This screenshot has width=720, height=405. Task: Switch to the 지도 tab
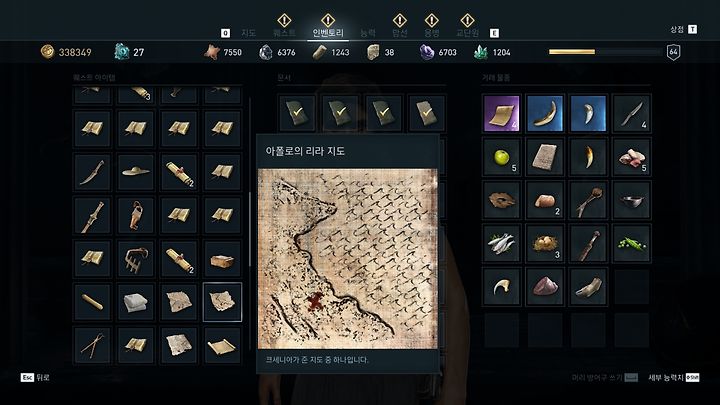click(248, 33)
